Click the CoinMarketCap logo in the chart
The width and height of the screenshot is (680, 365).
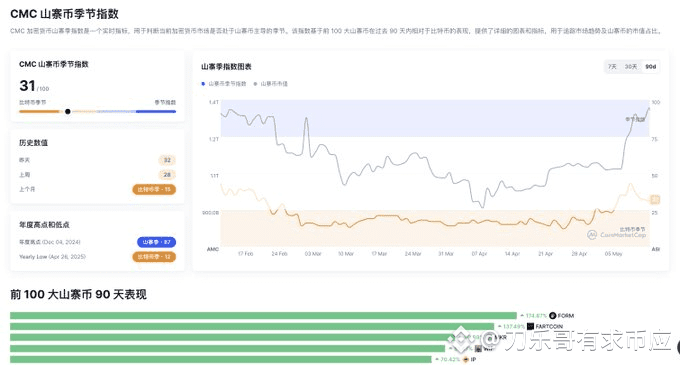[x=616, y=235]
